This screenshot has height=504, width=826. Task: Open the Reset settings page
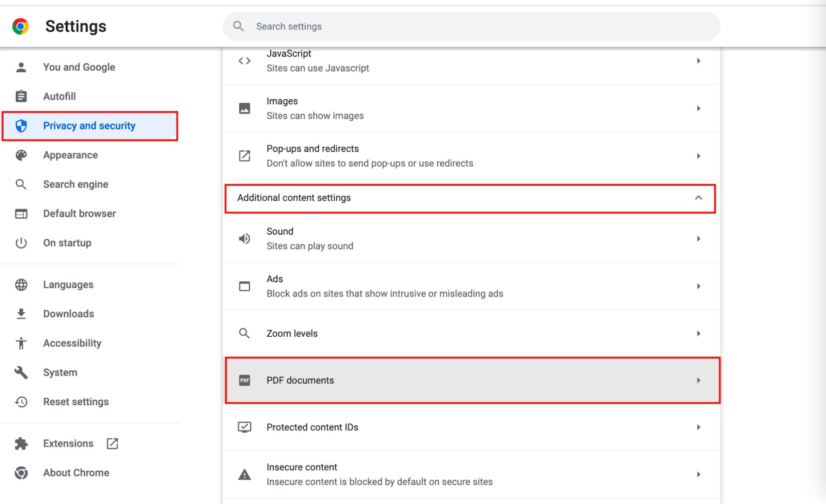(76, 402)
